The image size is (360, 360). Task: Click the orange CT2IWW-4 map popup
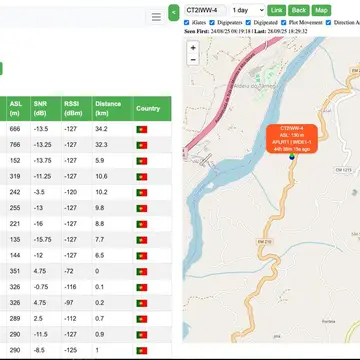pyautogui.click(x=292, y=139)
